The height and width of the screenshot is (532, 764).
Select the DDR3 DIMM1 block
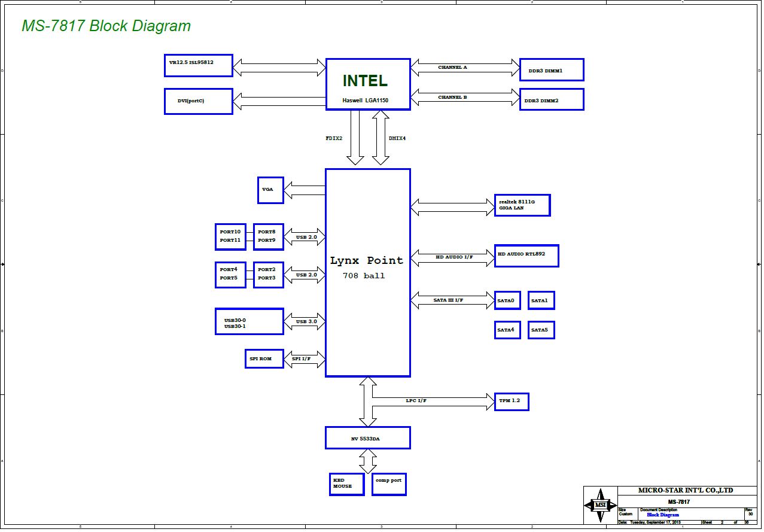pyautogui.click(x=551, y=70)
